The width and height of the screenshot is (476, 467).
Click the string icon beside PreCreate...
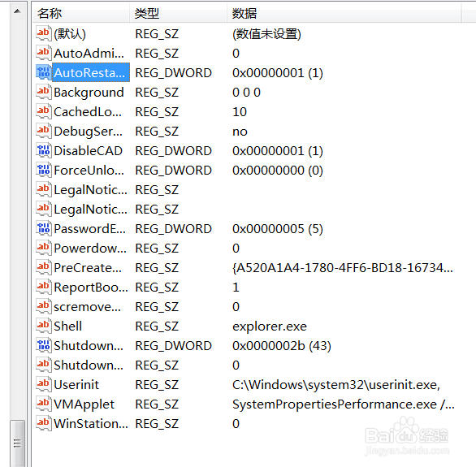tap(43, 267)
